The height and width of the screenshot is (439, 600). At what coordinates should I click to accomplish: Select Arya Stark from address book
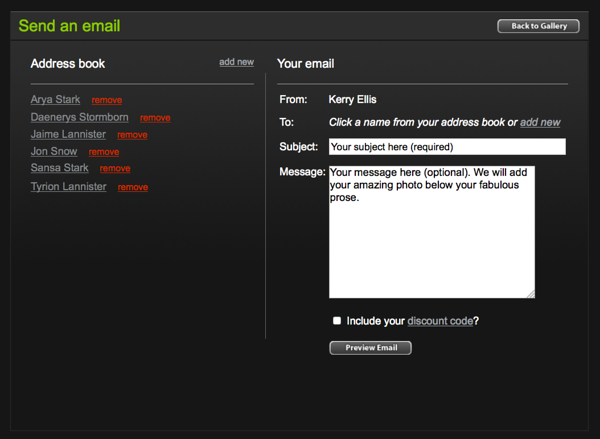pos(55,100)
